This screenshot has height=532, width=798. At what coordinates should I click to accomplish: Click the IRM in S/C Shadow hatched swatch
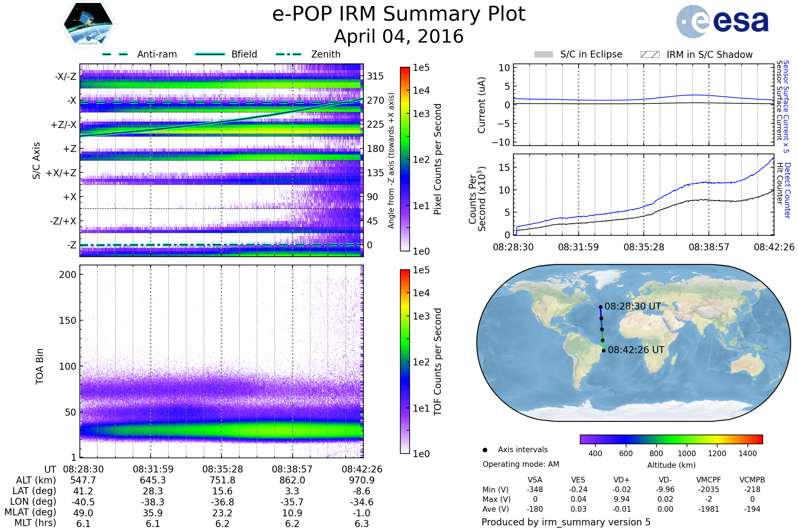(650, 55)
